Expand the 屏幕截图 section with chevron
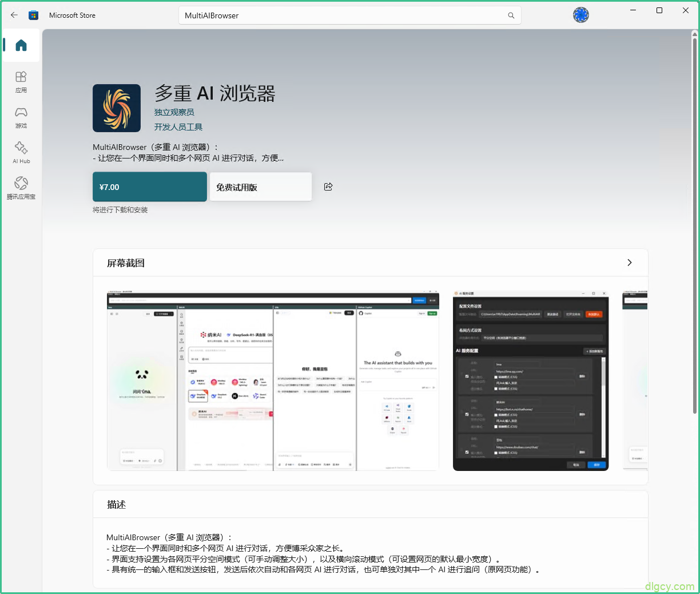700x594 pixels. click(x=629, y=263)
